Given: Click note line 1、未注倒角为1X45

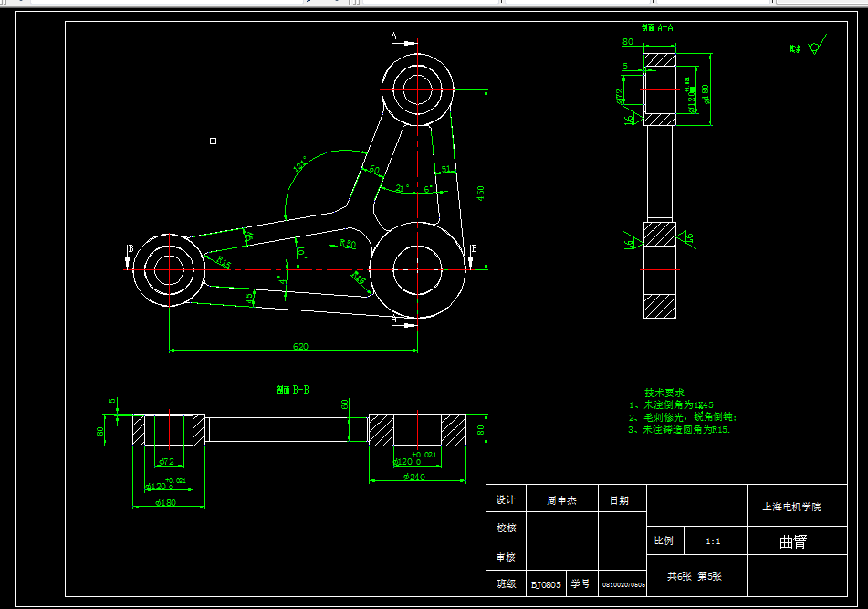Looking at the screenshot, I should point(671,404).
